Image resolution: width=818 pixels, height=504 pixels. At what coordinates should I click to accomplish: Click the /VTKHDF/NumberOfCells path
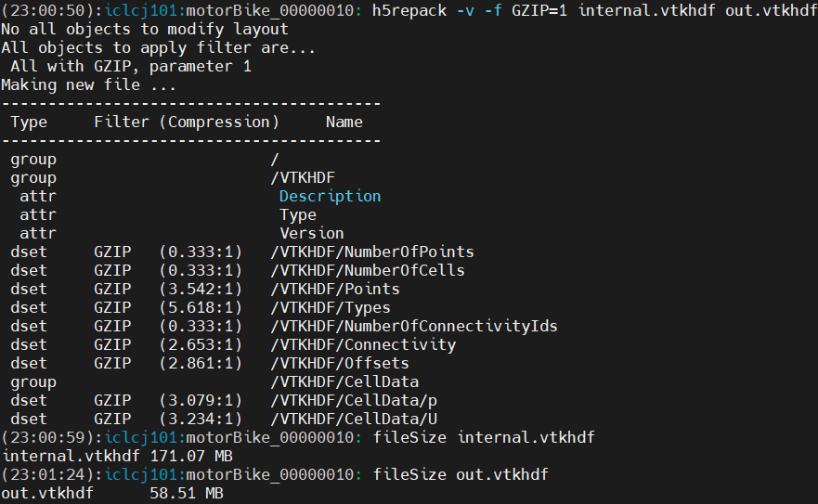click(x=368, y=270)
